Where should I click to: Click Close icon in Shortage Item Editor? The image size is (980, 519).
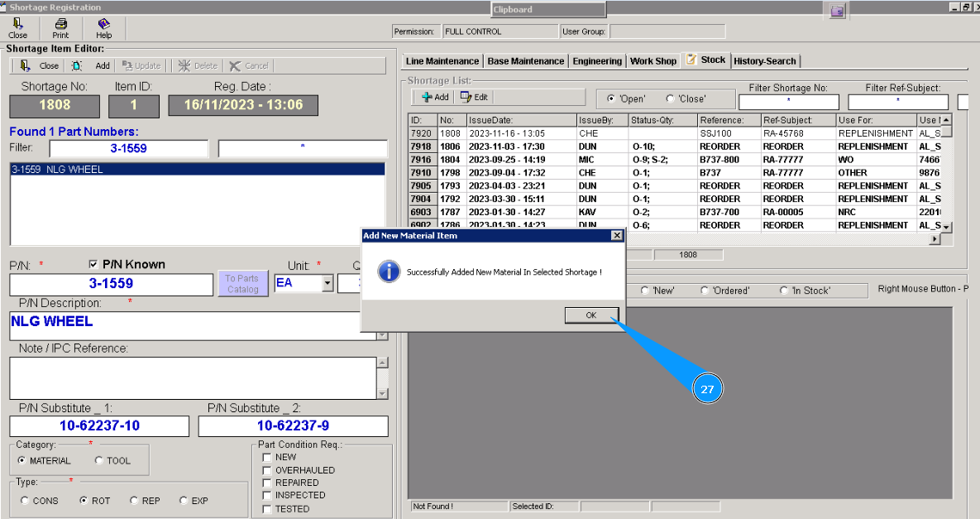[26, 65]
